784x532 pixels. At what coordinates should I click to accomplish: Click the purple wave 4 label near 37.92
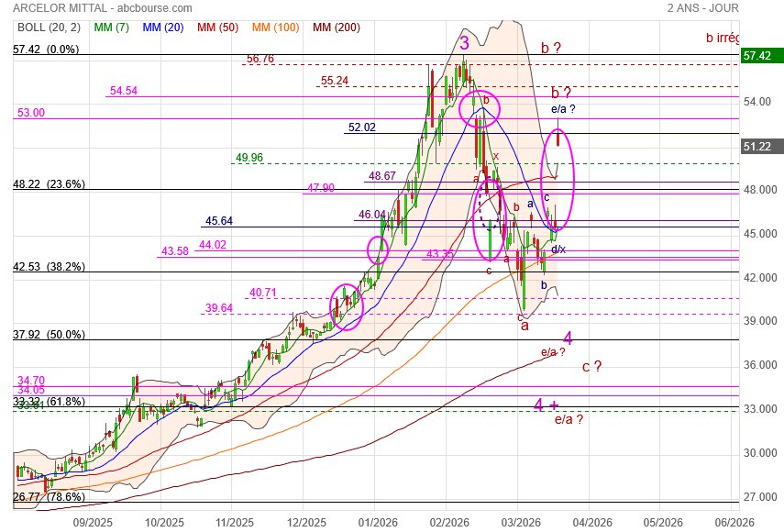(568, 338)
